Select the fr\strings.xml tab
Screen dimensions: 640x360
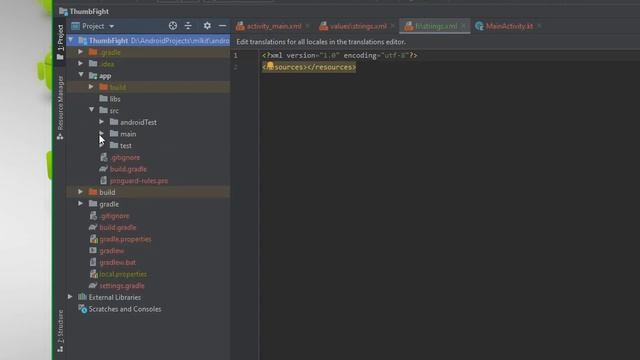click(436, 26)
